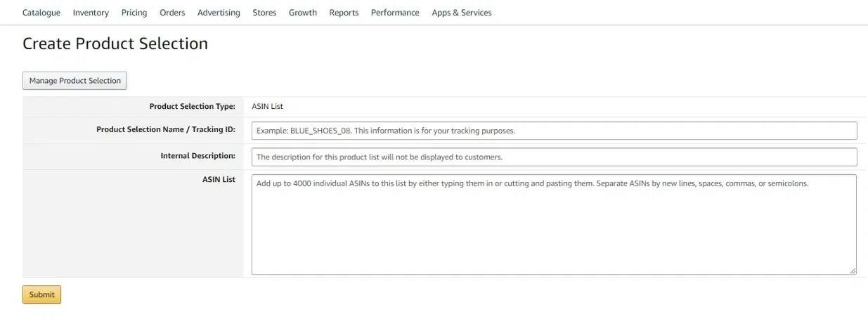Open Apps & Services menu
Viewport: 868px width, 321px height.
coord(462,13)
